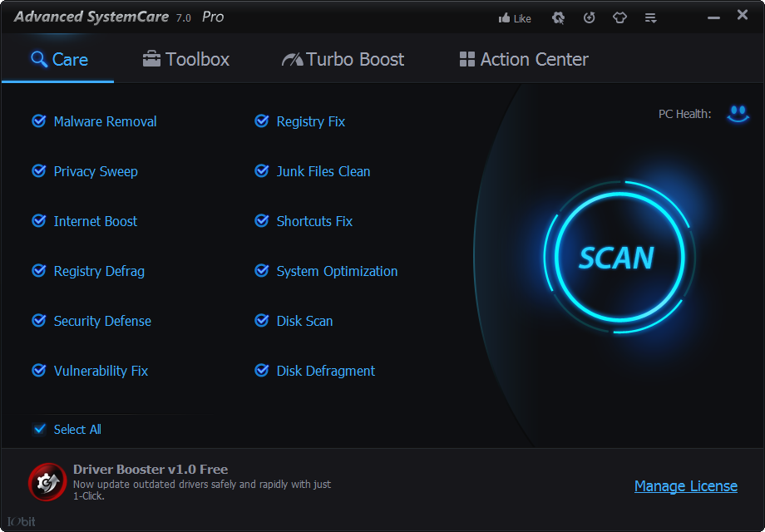Click the PC Health smiley face icon
The image size is (765, 532).
tap(738, 114)
